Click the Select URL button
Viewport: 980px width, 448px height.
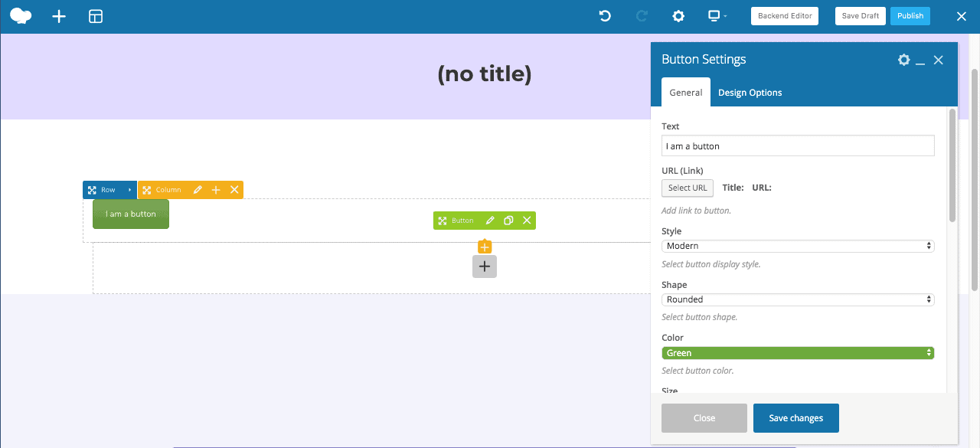click(x=688, y=188)
